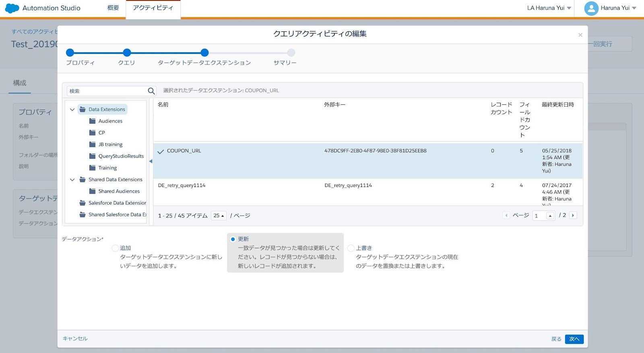Collapse the folder pane with splitter arrow
The width and height of the screenshot is (644, 353).
(151, 161)
